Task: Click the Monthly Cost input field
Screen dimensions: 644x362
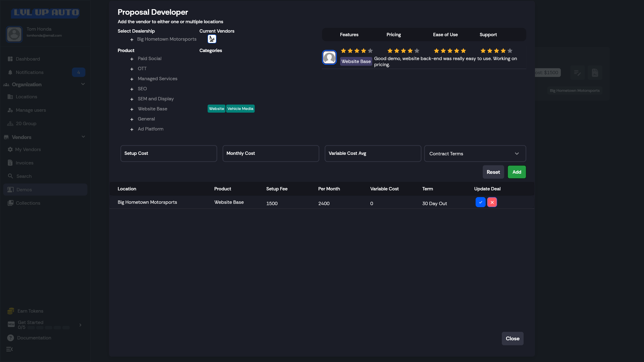Action: tap(271, 153)
